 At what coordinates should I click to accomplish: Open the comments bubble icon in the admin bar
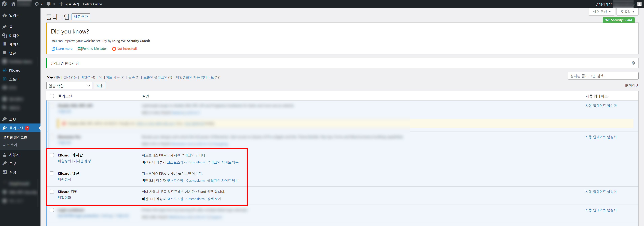[50, 4]
